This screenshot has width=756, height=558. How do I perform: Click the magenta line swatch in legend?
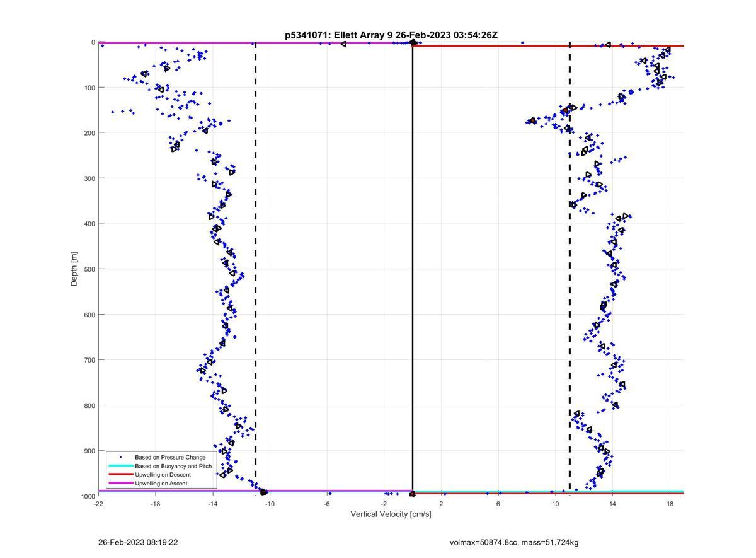[120, 484]
